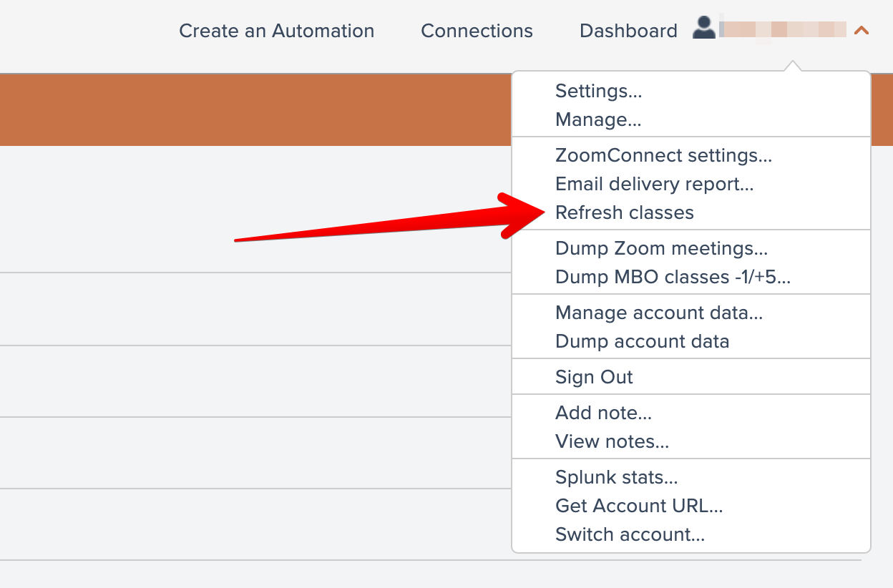Open the Email delivery report... entry

(x=654, y=184)
